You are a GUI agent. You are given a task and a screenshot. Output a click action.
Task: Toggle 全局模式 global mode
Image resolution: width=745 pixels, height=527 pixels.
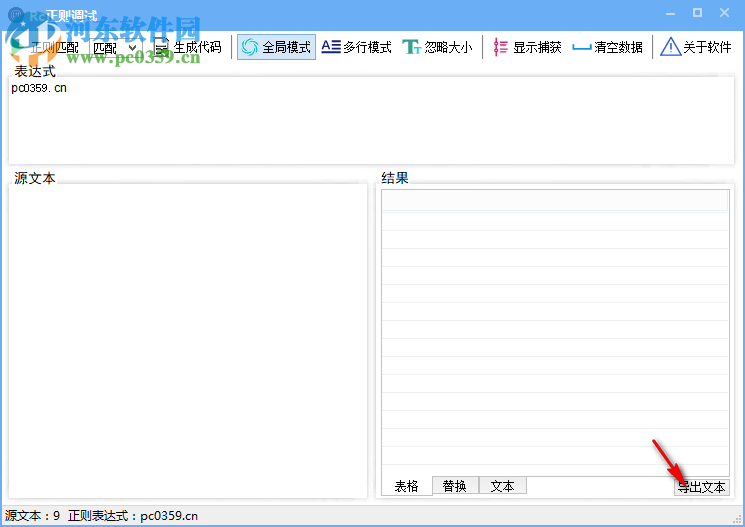pos(276,47)
